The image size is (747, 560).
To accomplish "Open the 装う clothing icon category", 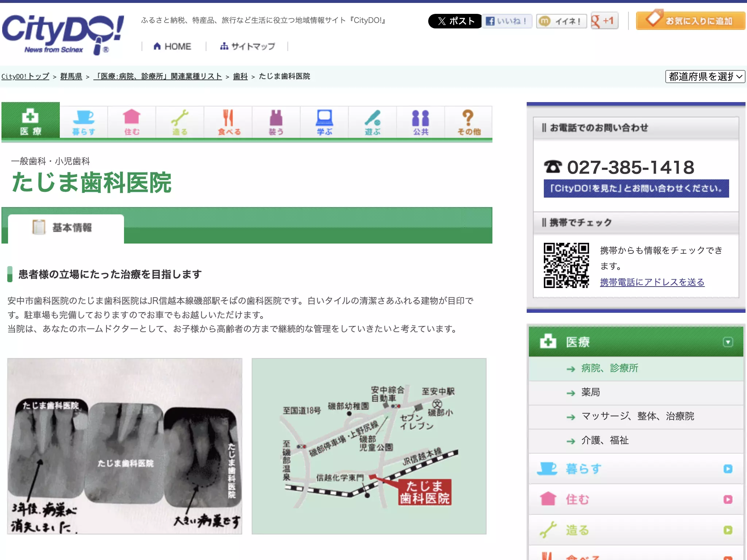I will coord(276,122).
